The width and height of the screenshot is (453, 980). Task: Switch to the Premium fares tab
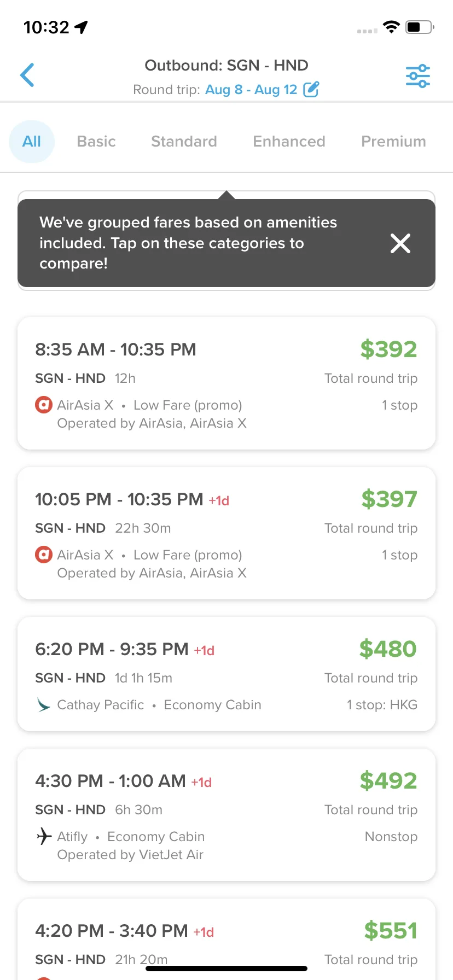pyautogui.click(x=393, y=142)
